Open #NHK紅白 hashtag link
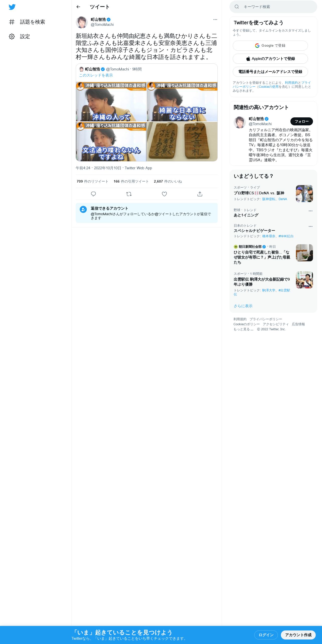Screen dimensions: 322x644 [x=286, y=236]
